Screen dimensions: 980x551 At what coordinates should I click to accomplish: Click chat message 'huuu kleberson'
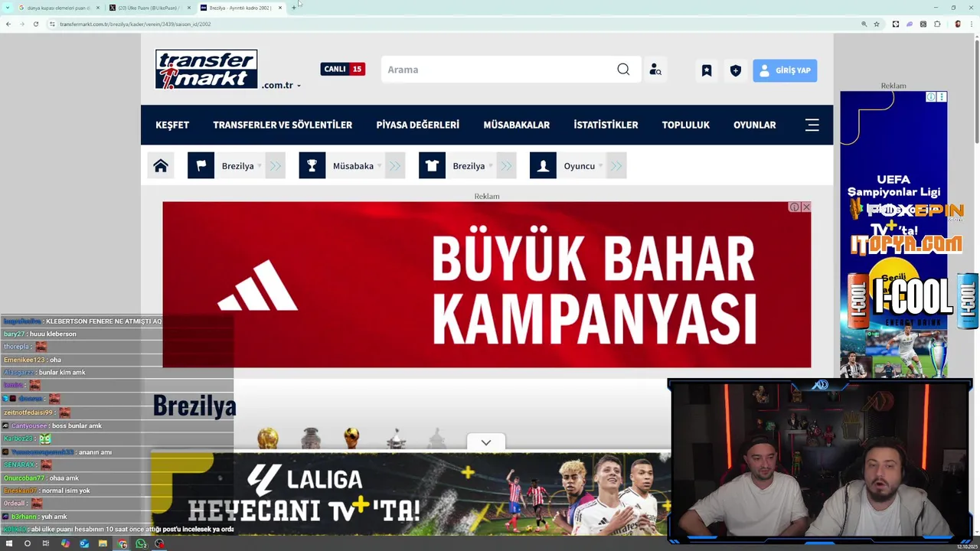(52, 334)
